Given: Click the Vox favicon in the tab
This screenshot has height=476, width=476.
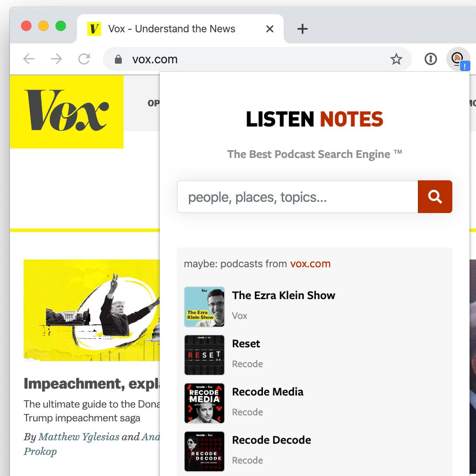Looking at the screenshot, I should 94,29.
